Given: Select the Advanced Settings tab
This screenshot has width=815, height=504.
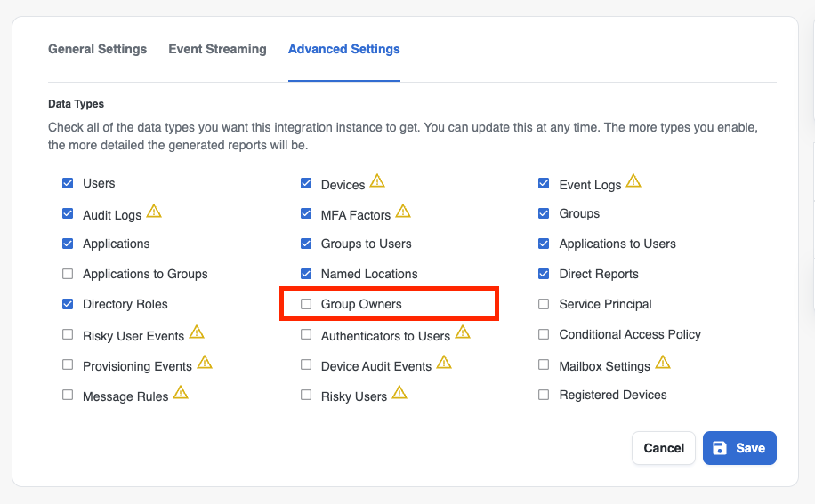Looking at the screenshot, I should (343, 49).
